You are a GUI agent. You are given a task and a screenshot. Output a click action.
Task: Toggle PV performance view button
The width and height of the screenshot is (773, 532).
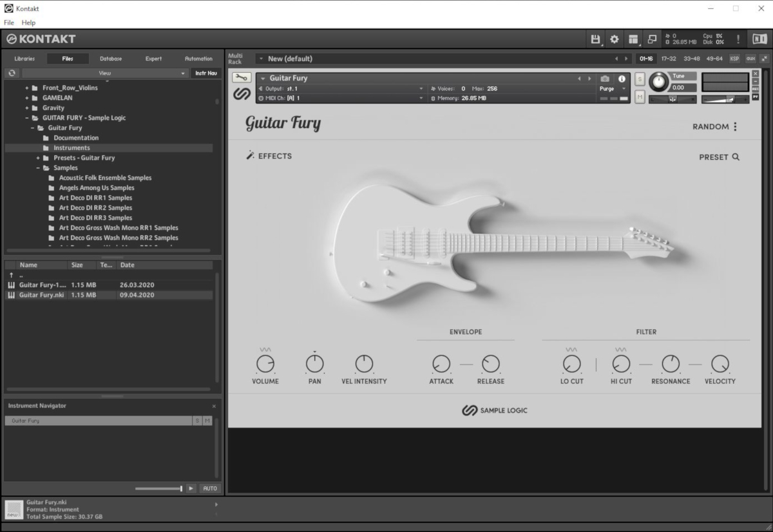[756, 97]
